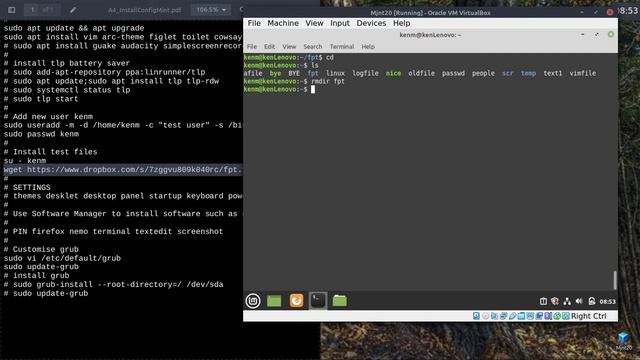Click the Right Ctrl host key indicator
Image resolution: width=640 pixels, height=360 pixels.
(589, 316)
